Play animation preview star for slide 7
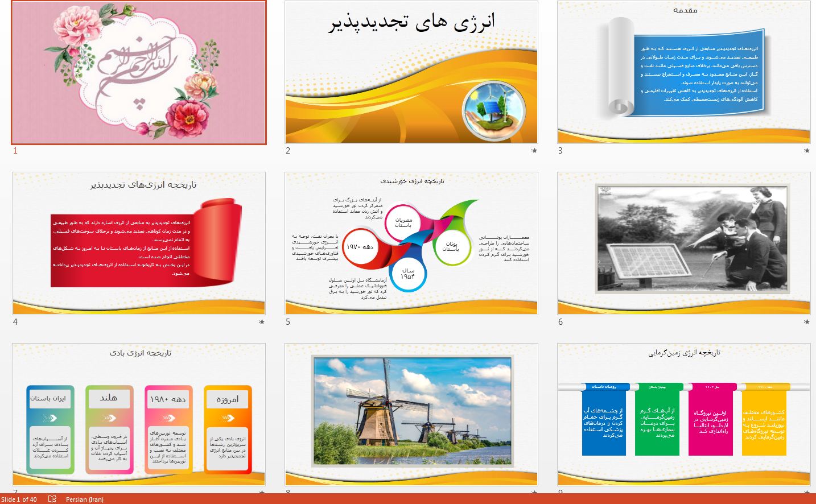This screenshot has width=816, height=504. coord(261,493)
